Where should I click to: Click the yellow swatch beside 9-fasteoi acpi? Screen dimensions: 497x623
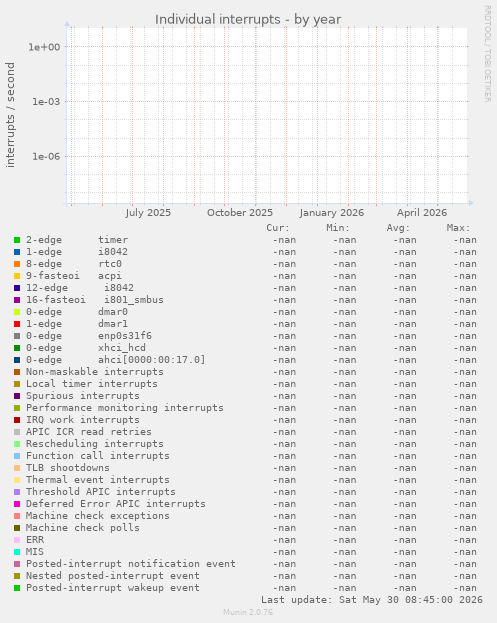17,276
